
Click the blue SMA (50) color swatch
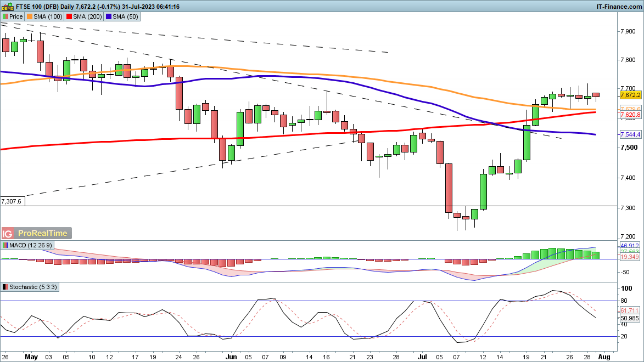tap(108, 16)
